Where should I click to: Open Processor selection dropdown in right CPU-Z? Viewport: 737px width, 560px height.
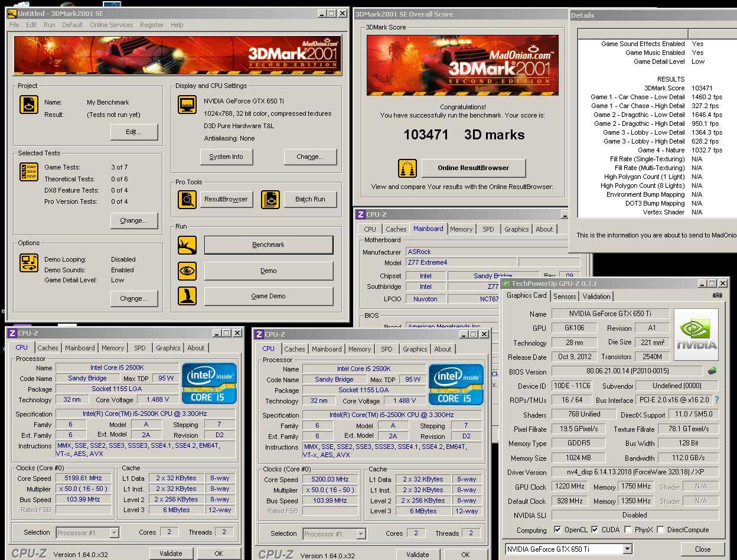(361, 534)
